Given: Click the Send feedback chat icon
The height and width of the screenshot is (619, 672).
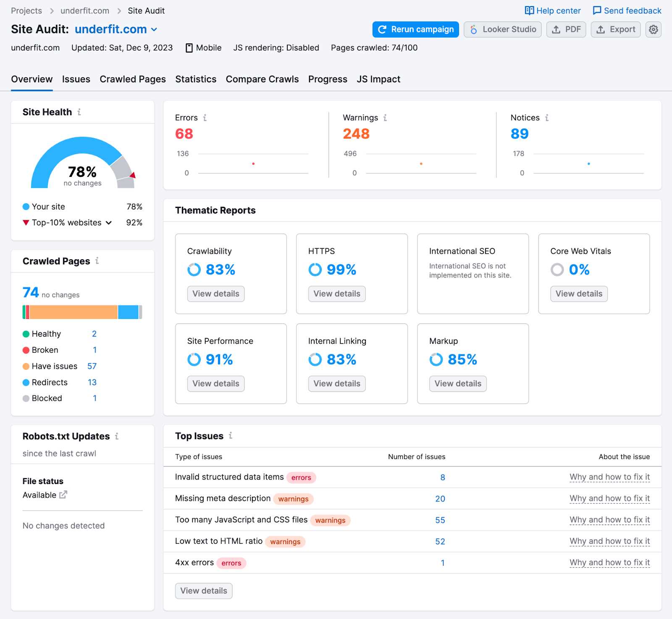Looking at the screenshot, I should pyautogui.click(x=597, y=11).
